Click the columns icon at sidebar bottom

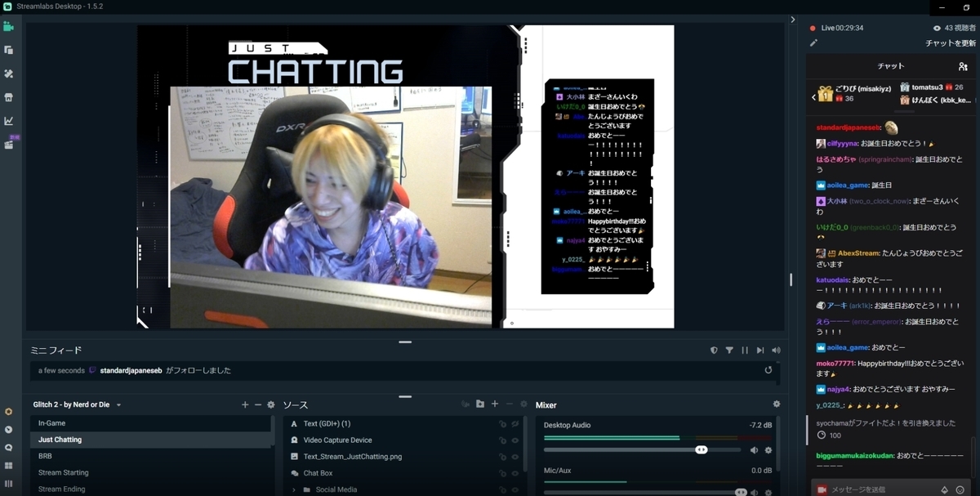pyautogui.click(x=8, y=484)
